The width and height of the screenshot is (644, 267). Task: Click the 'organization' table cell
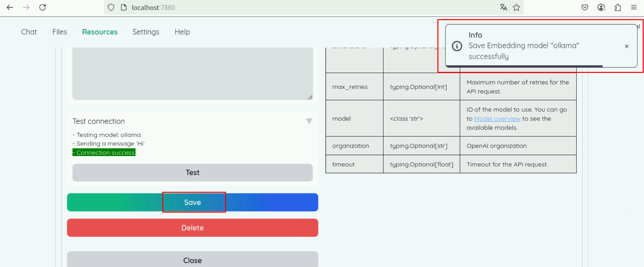354,146
